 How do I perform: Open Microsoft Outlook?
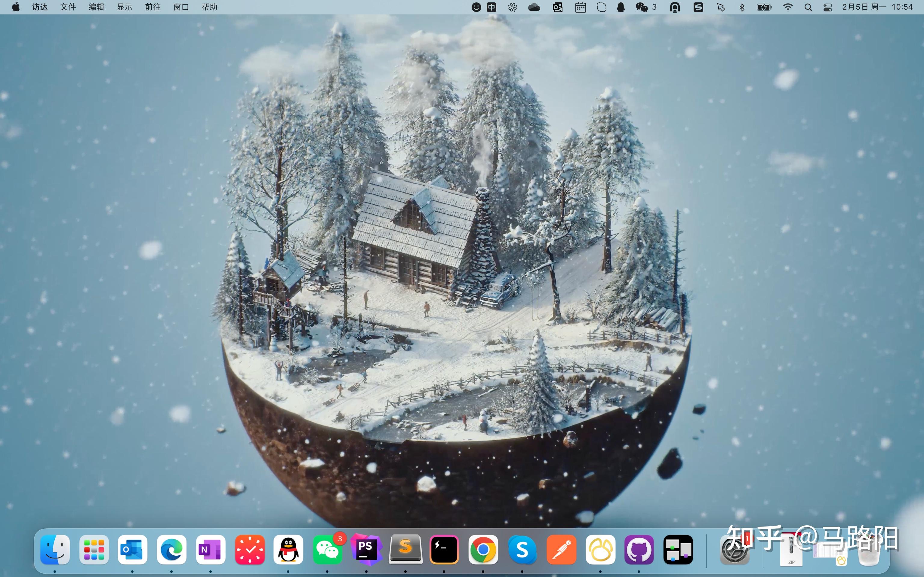pyautogui.click(x=132, y=550)
